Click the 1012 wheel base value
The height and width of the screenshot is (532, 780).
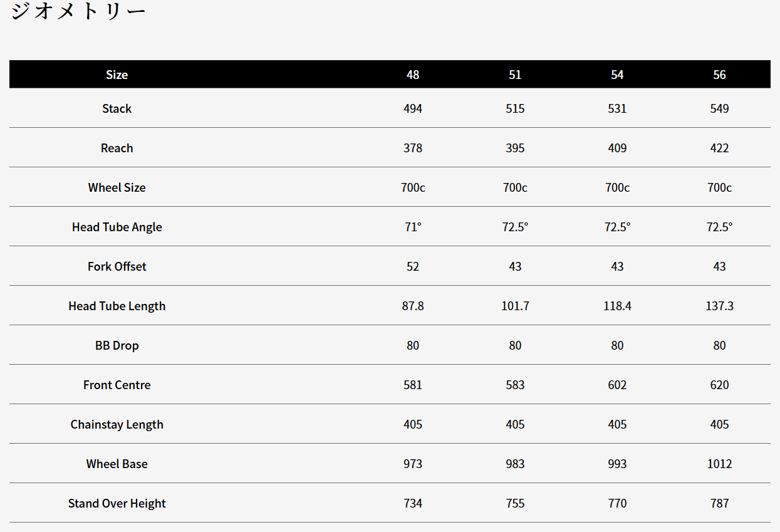click(719, 464)
